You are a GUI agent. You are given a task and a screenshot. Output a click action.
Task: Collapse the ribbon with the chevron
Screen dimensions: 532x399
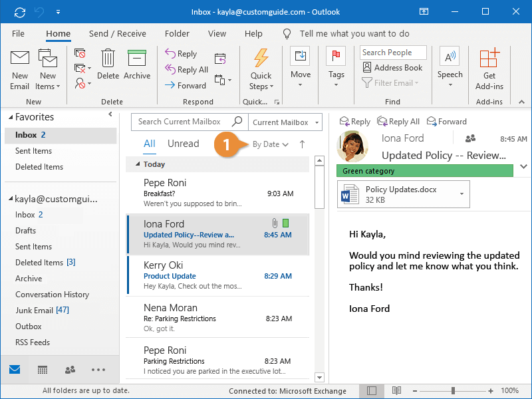pos(521,102)
